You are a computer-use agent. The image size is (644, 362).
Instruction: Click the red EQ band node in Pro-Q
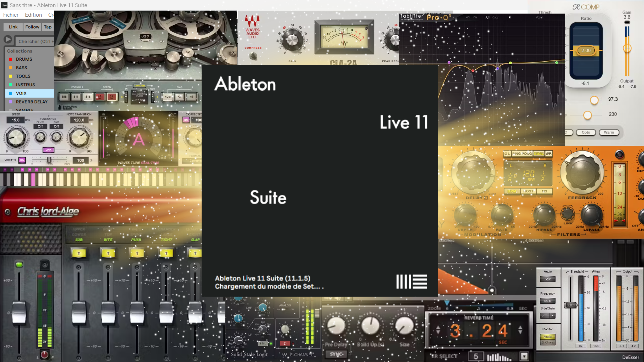click(473, 71)
